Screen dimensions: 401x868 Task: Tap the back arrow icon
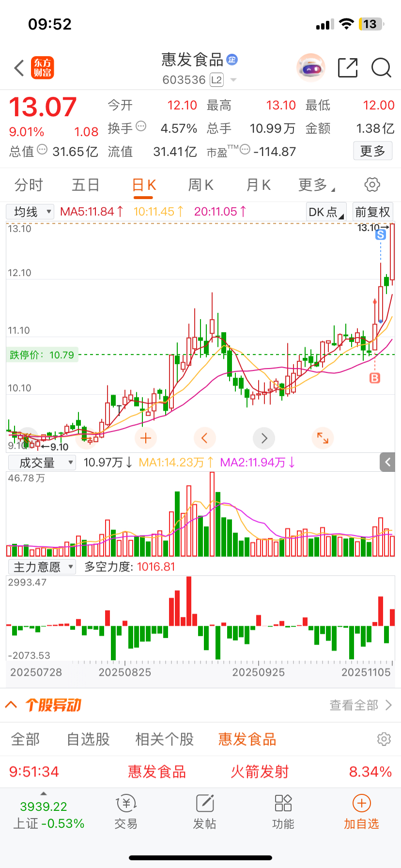coord(19,68)
